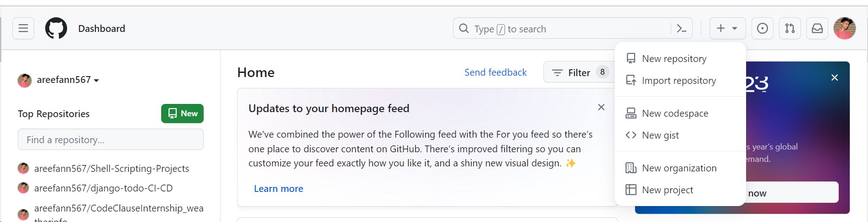Open the Filter feed options
This screenshot has height=222, width=868.
(x=579, y=72)
